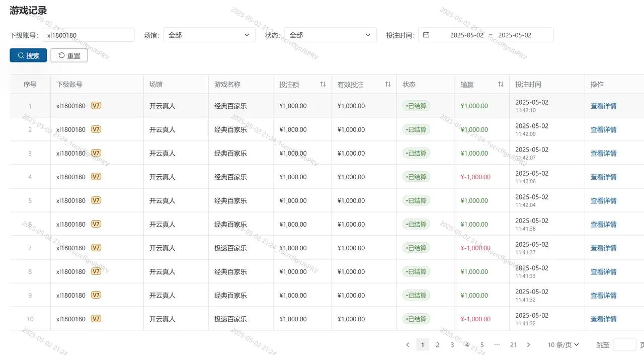Click the sort icon on 投注额 column
The height and width of the screenshot is (355, 644).
click(323, 84)
